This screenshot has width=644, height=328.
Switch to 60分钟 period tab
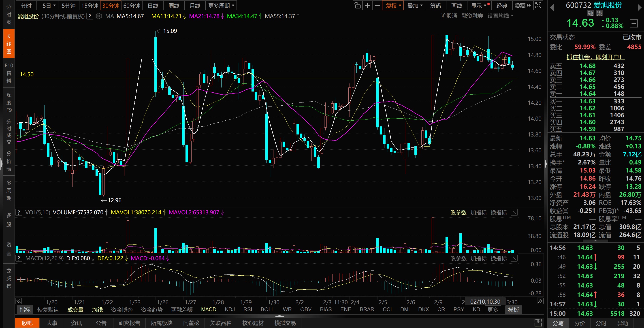132,6
